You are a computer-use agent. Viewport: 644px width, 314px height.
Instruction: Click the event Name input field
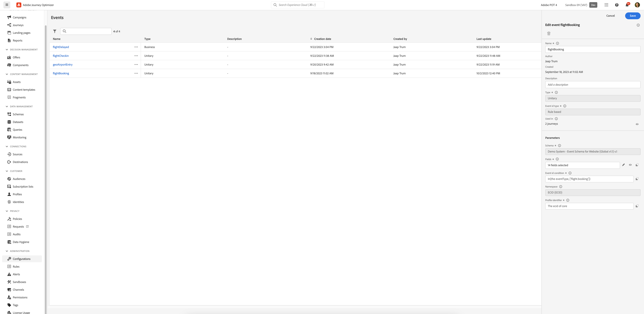click(x=592, y=49)
